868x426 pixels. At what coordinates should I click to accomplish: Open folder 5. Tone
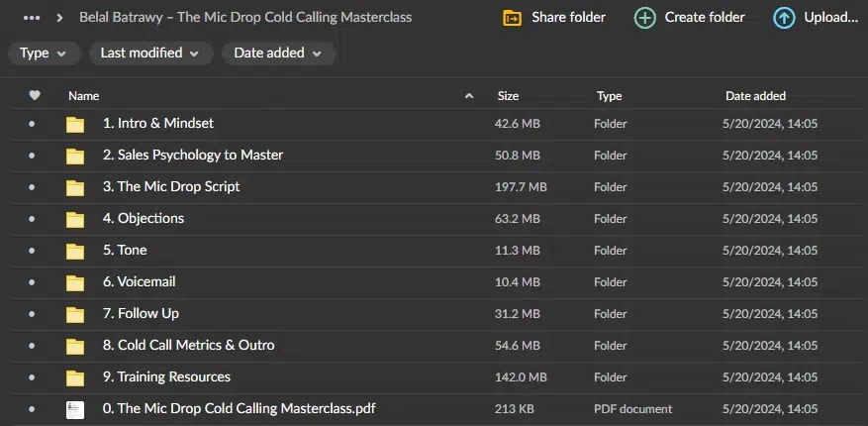(x=125, y=250)
